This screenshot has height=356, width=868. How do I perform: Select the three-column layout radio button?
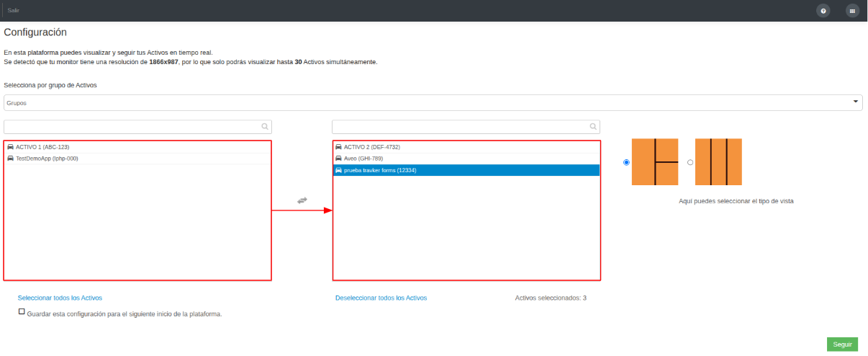[x=690, y=162]
